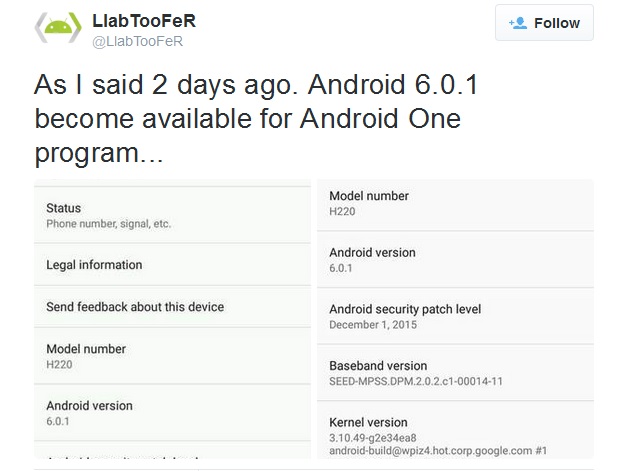Open the @LlabTooFeR handle link
Screen dimensions: 633x471
pos(138,41)
